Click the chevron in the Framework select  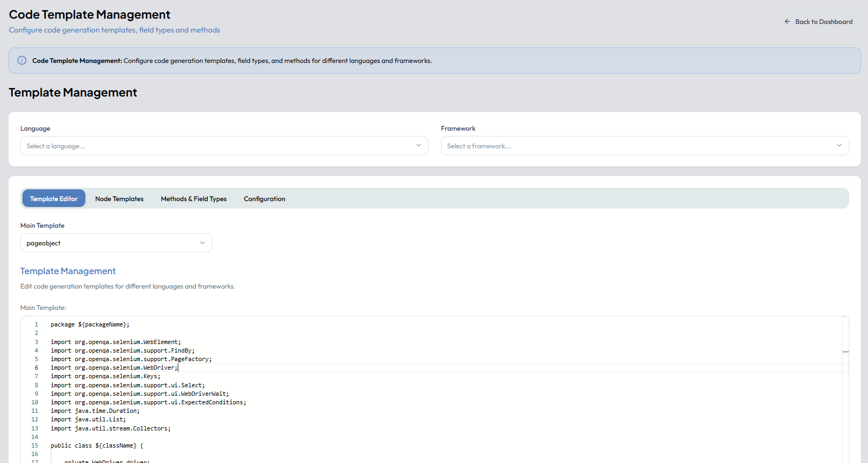pos(839,146)
